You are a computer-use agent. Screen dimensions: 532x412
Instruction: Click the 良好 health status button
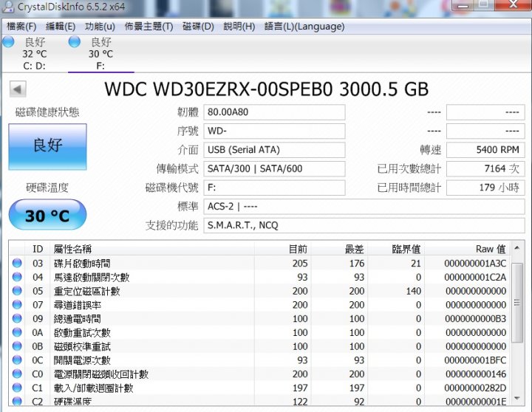[47, 146]
